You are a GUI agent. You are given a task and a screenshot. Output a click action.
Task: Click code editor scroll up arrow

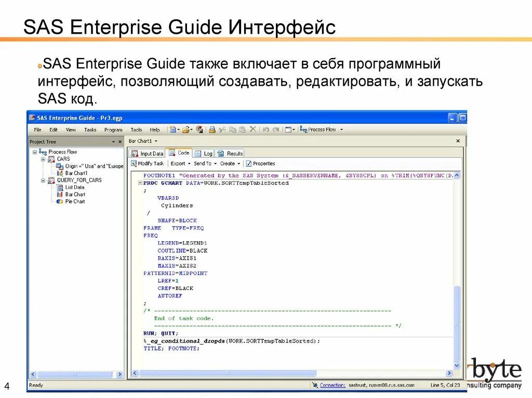pos(457,175)
